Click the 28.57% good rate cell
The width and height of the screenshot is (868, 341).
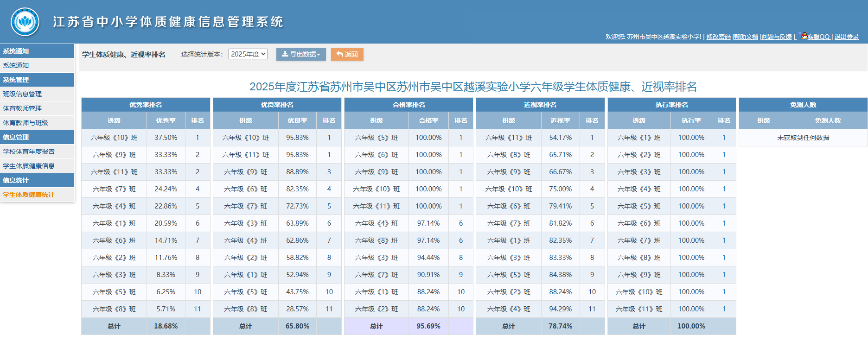(x=297, y=309)
